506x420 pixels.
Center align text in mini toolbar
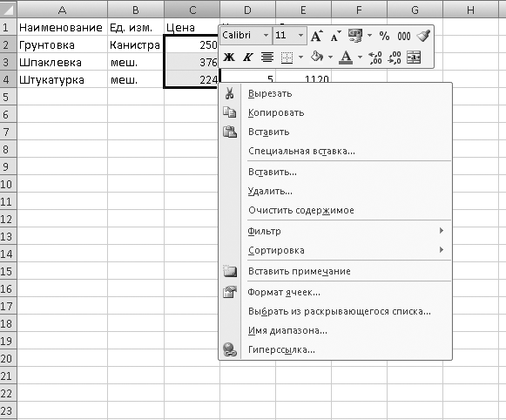[267, 58]
